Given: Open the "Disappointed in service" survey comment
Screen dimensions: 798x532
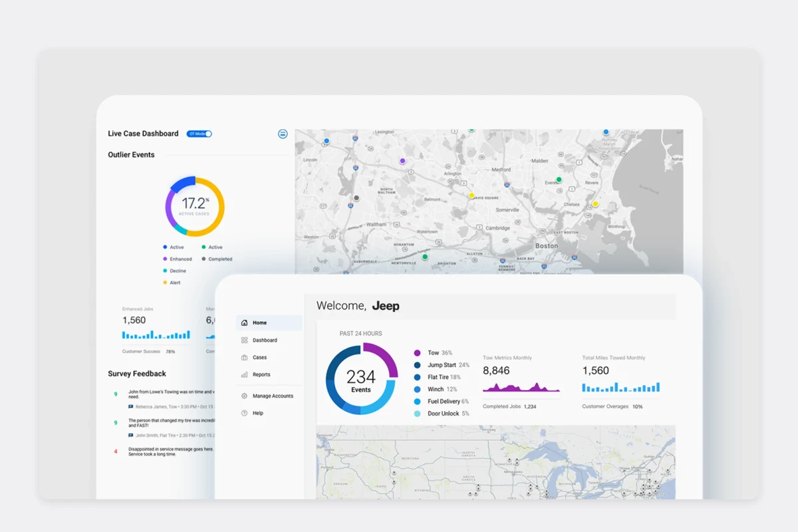Looking at the screenshot, I should [171, 452].
